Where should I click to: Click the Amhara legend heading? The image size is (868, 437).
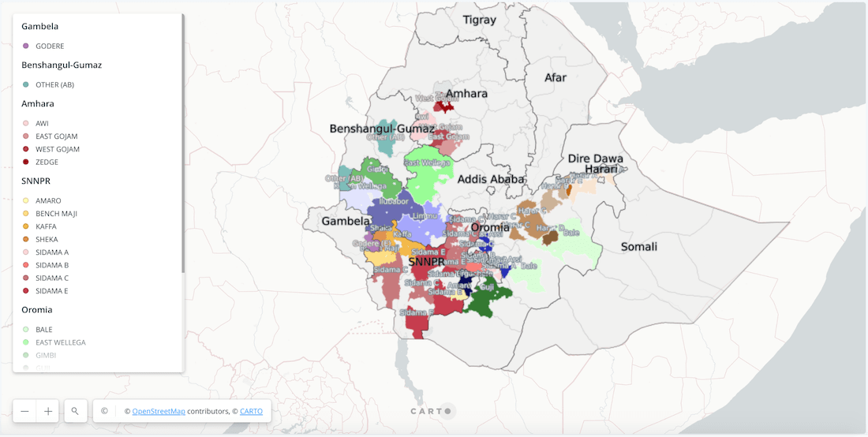38,103
